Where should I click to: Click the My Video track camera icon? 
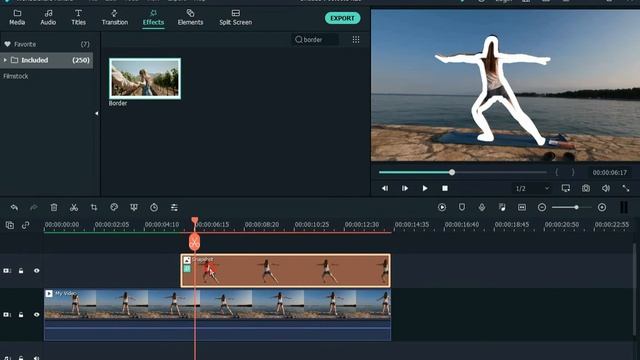click(x=7, y=315)
